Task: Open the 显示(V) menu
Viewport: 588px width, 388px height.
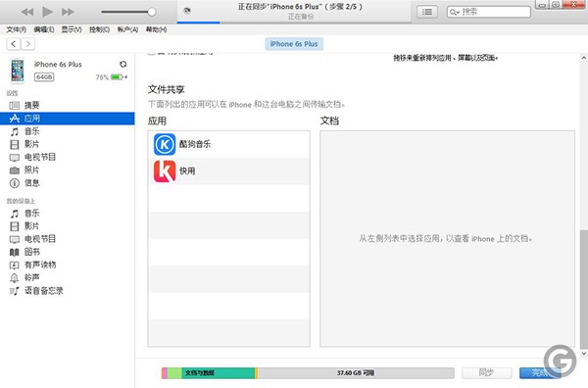Action: tap(72, 29)
